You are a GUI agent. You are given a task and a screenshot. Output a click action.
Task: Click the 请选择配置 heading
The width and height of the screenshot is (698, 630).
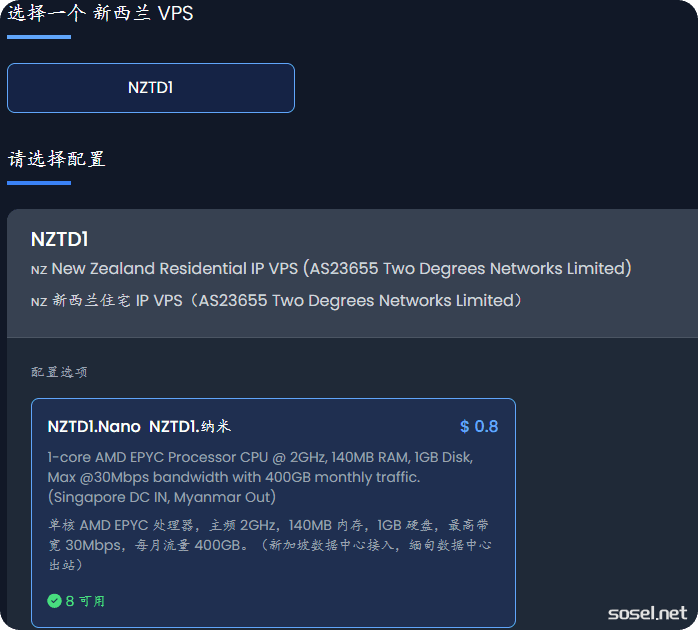(x=57, y=159)
